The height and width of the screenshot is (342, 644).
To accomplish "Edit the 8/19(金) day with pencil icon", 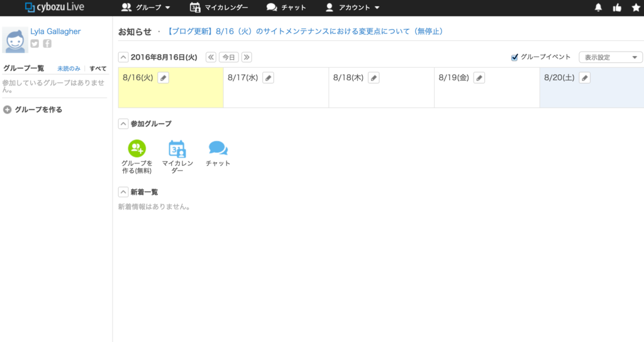I will [479, 78].
